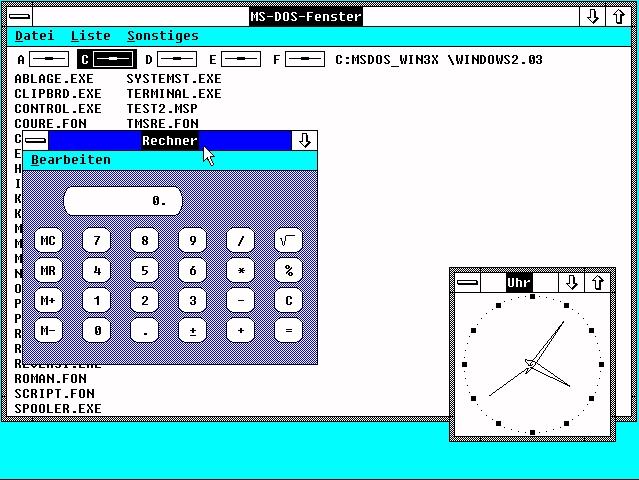Open the Rechner system menu box
This screenshot has width=639, height=480.
(36, 141)
